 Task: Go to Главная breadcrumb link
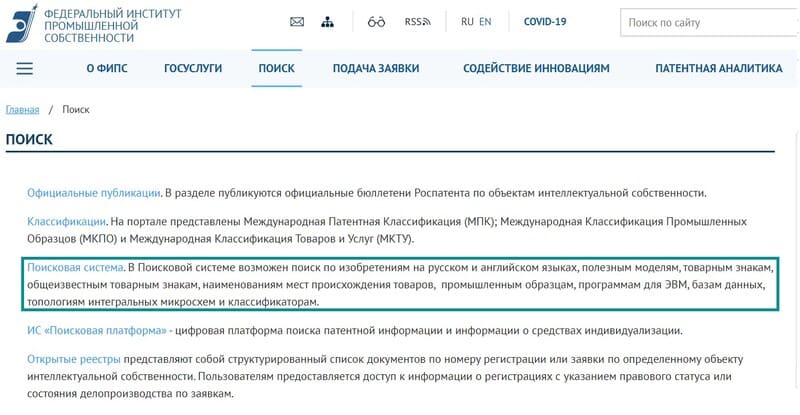coord(22,110)
